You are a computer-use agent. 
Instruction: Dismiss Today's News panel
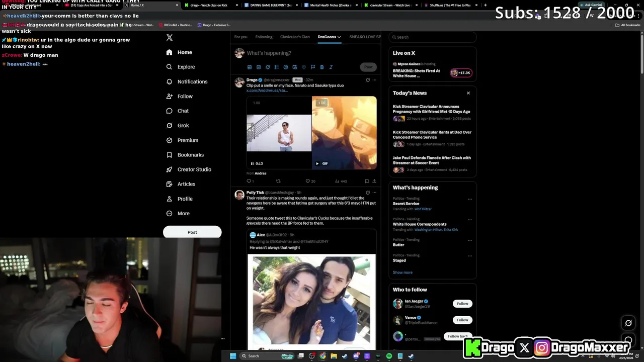(468, 93)
